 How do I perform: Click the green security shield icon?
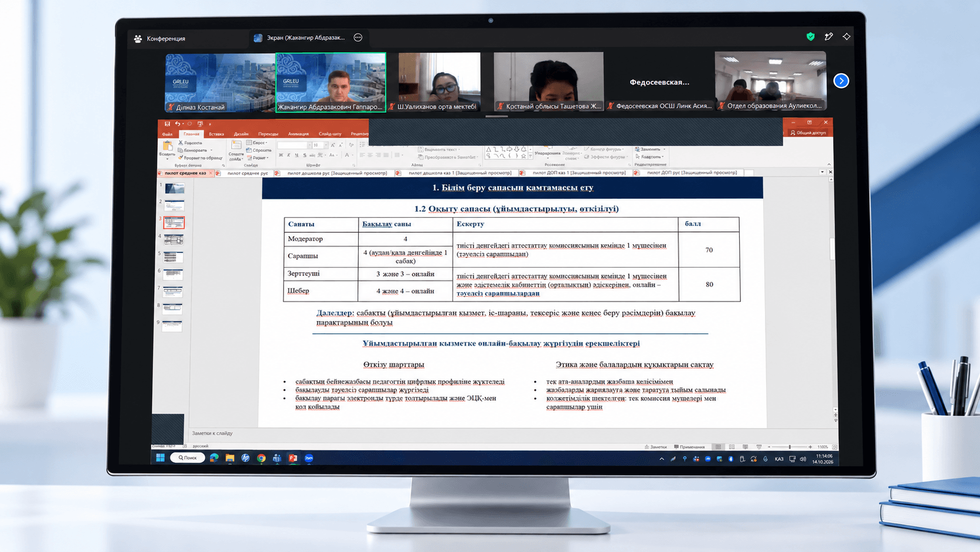click(811, 36)
